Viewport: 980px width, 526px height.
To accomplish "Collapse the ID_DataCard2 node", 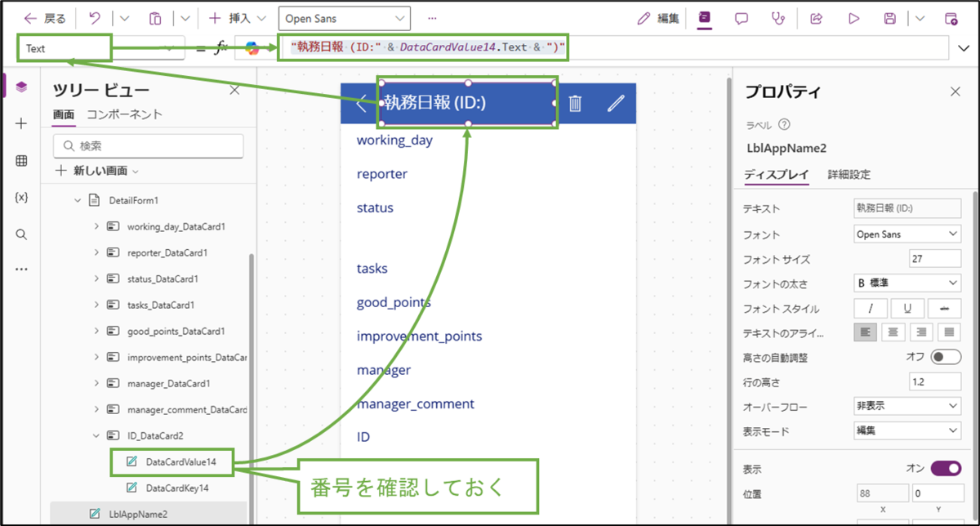I will [96, 435].
